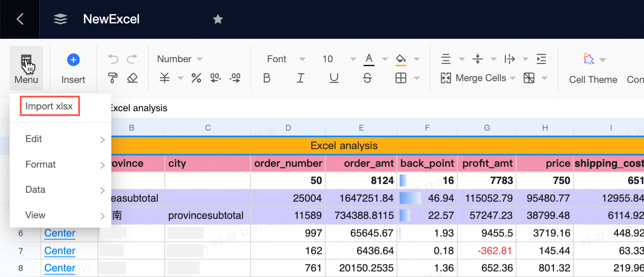The height and width of the screenshot is (277, 644).
Task: Select the back_point cell showing 46.94
Action: tap(427, 198)
